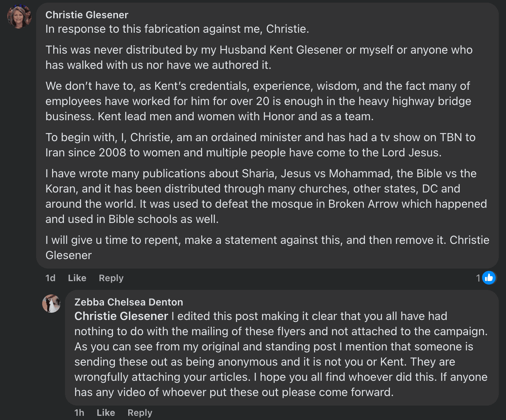Reply to Zebba Chelsea Denton's comment
506x420 pixels.
140,413
